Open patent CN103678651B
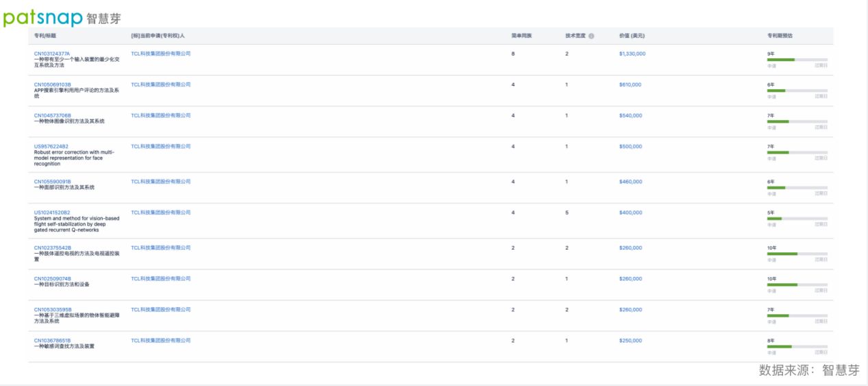Viewport: 868px width, 386px height. pos(53,340)
